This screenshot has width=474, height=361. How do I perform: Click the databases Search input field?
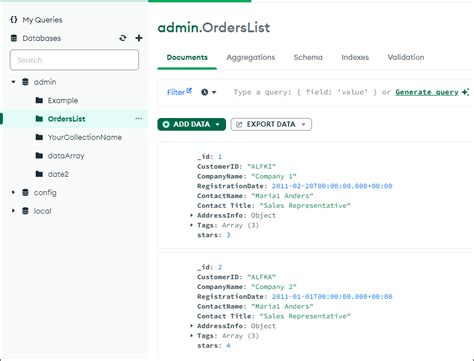(74, 60)
